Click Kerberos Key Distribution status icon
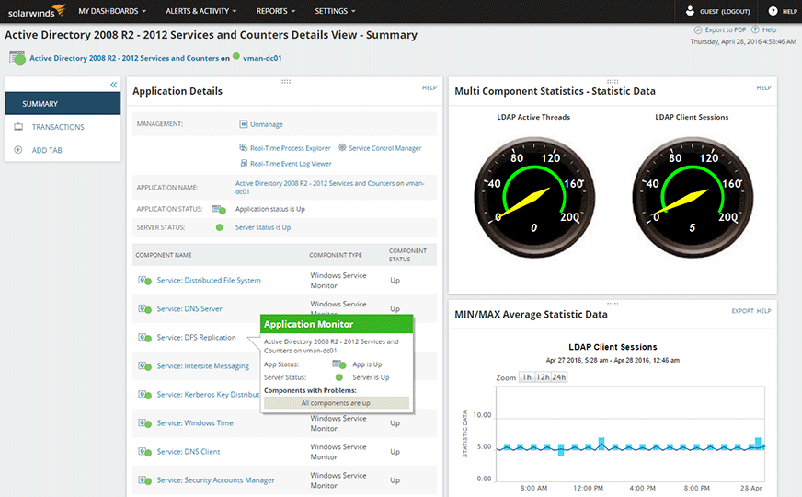This screenshot has height=497, width=802. pyautogui.click(x=145, y=395)
